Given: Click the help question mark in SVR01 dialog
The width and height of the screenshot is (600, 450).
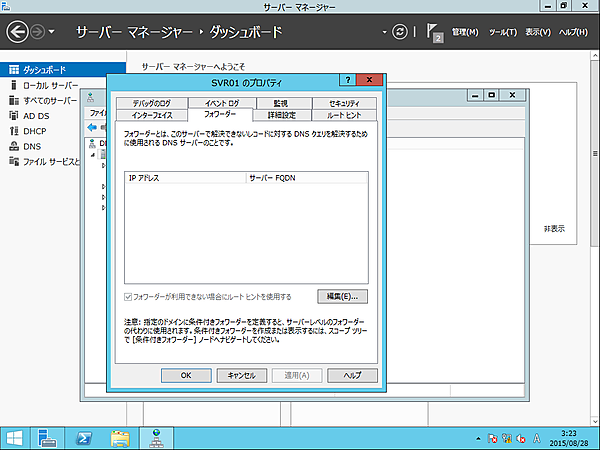Looking at the screenshot, I should pos(347,80).
